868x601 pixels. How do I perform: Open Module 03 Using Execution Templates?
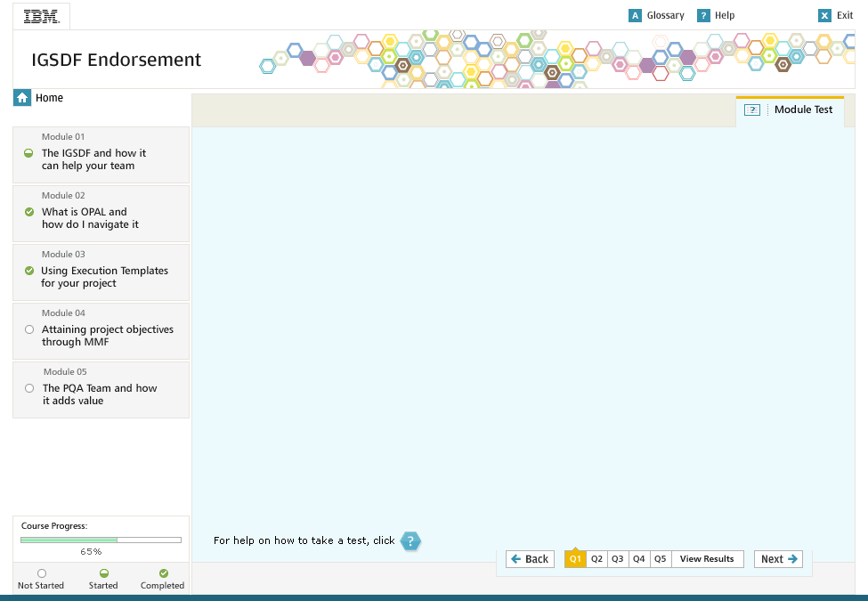pos(101,272)
